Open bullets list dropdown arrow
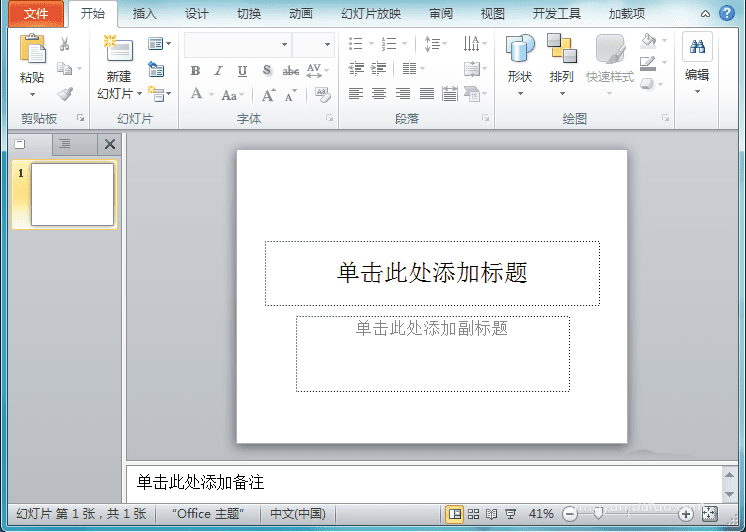746x532 pixels. tap(372, 44)
